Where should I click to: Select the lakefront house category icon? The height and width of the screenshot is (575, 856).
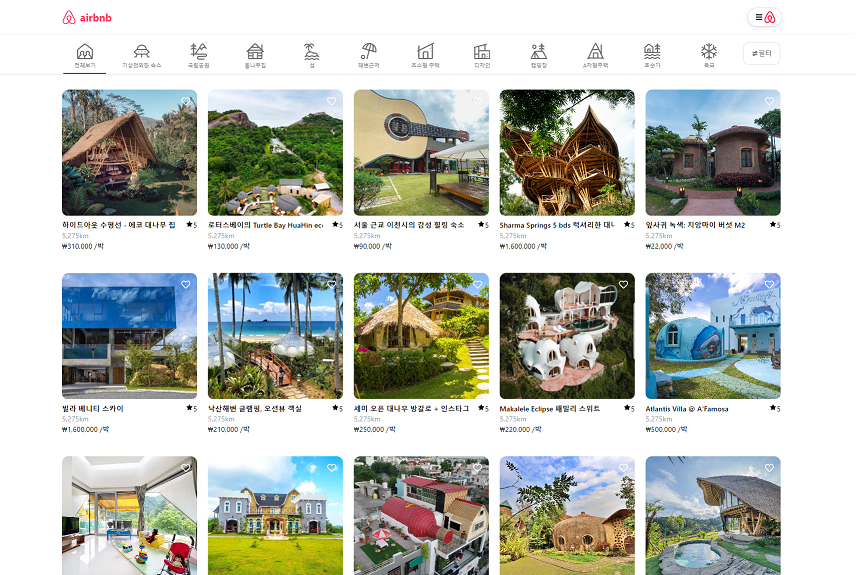pos(652,51)
